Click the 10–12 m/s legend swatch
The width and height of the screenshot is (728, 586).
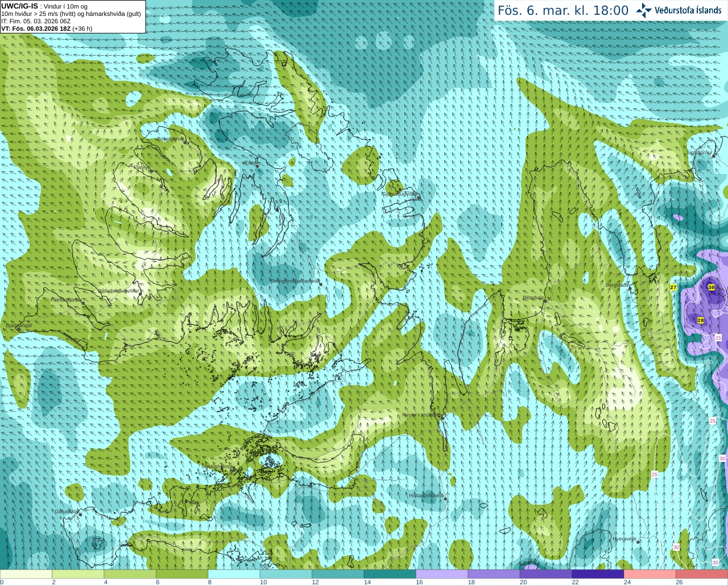point(286,574)
